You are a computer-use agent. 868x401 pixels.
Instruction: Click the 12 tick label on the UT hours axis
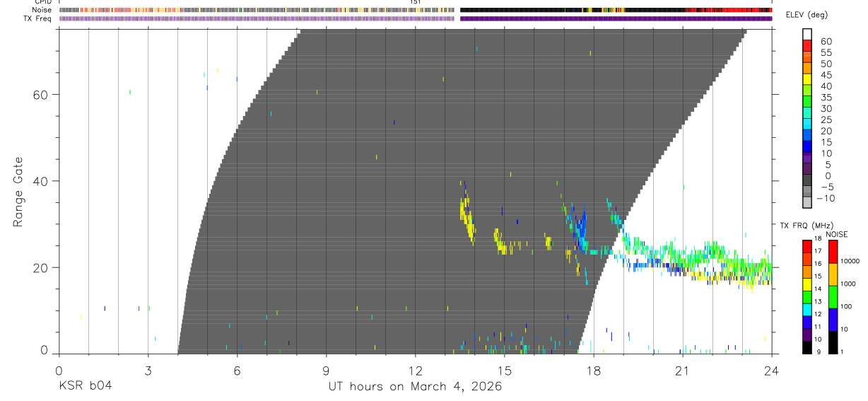click(x=415, y=370)
